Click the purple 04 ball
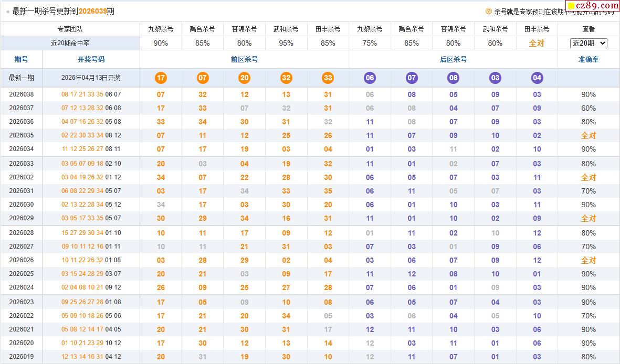The image size is (620, 364). [x=537, y=78]
